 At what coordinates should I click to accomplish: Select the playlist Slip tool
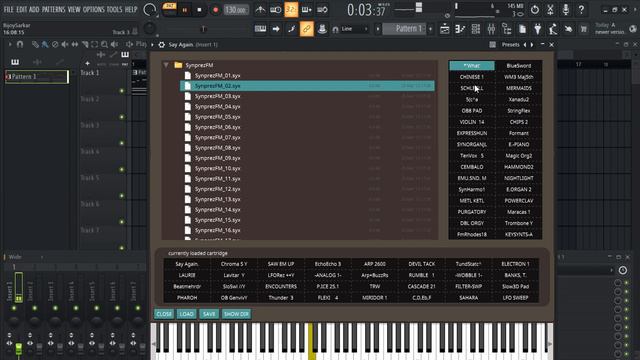(75, 44)
